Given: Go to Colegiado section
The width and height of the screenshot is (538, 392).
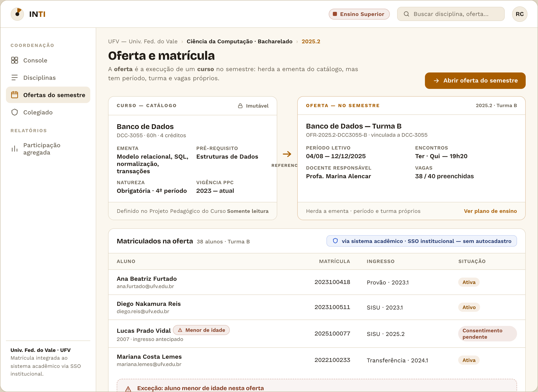Looking at the screenshot, I should click(x=48, y=112).
